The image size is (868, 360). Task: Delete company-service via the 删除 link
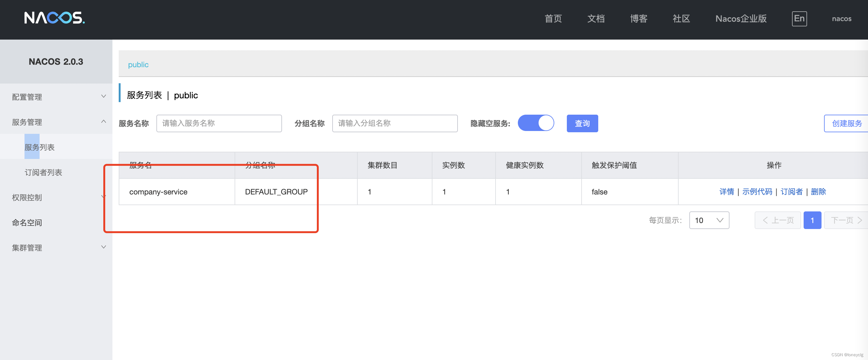[818, 192]
